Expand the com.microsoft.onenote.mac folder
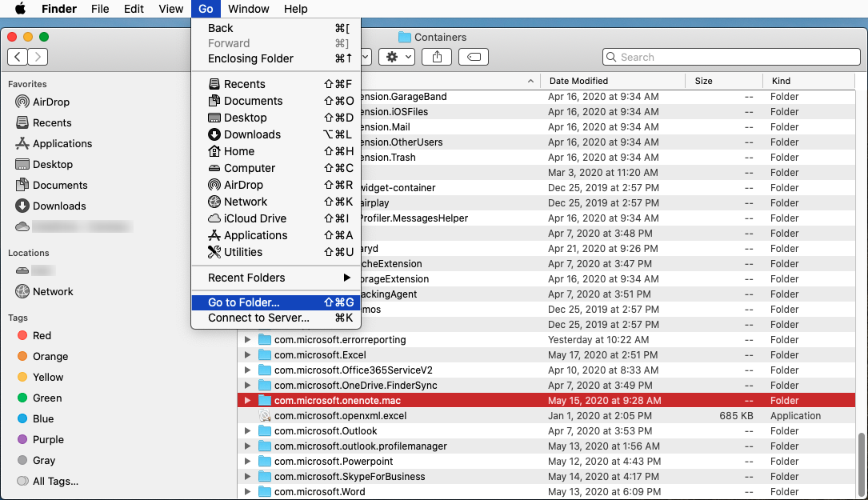The height and width of the screenshot is (500, 868). [x=247, y=400]
